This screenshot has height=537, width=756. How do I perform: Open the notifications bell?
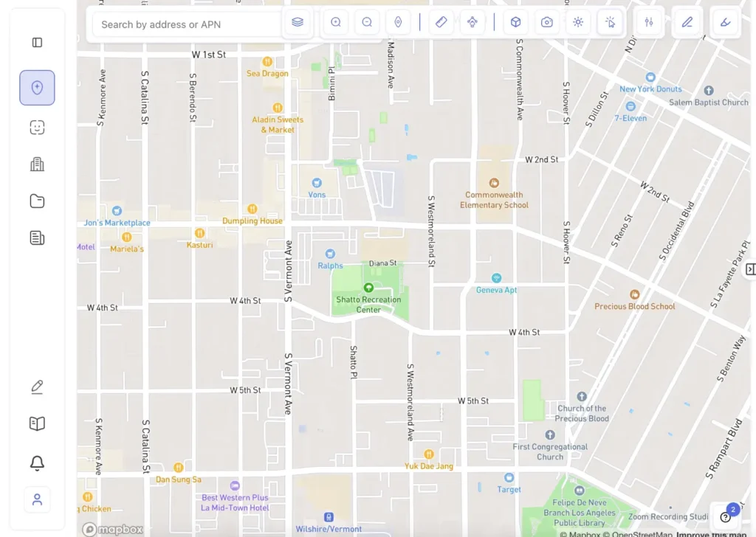pyautogui.click(x=37, y=462)
